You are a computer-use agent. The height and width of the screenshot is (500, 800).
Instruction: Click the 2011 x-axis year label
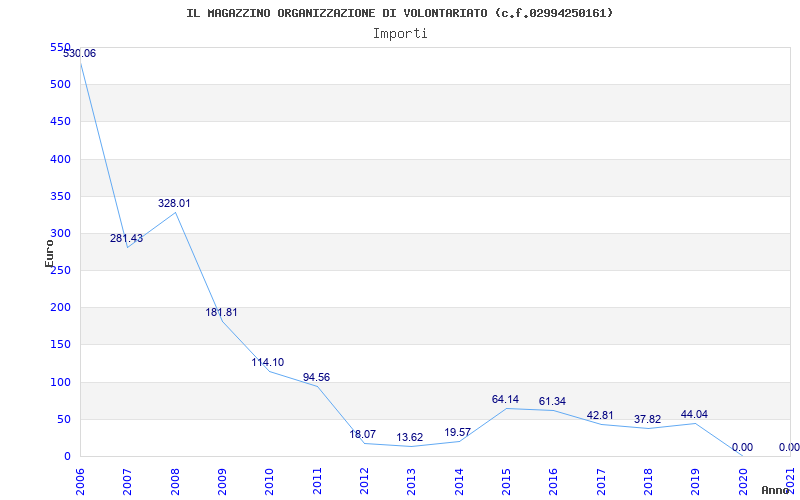coord(317,481)
